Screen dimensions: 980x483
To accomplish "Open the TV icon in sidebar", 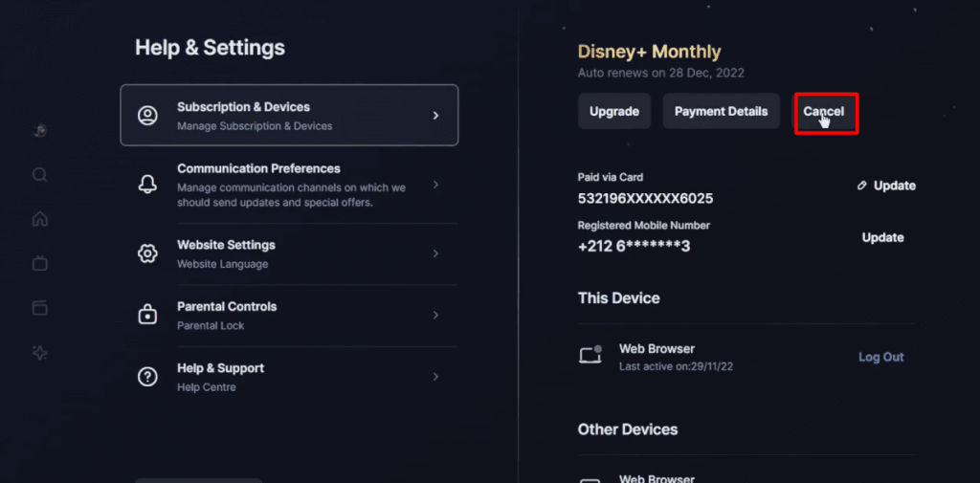I will [40, 264].
